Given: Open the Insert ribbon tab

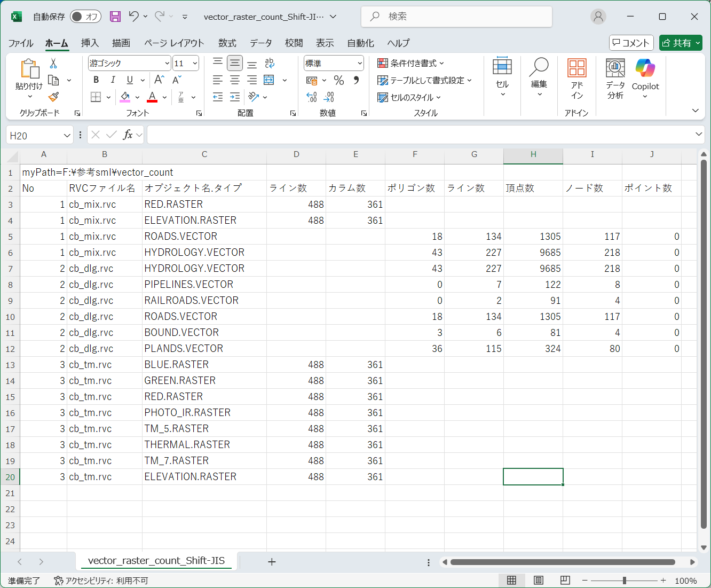Looking at the screenshot, I should (x=90, y=43).
